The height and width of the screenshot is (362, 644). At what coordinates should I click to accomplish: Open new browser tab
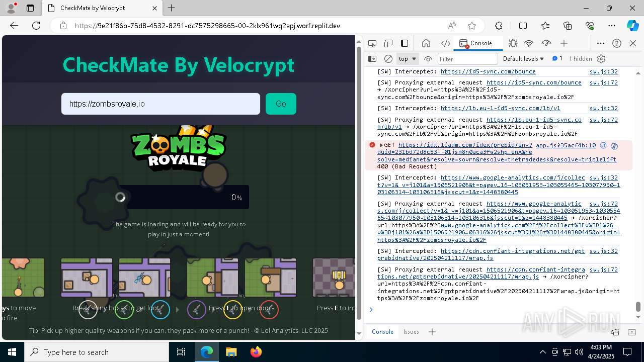tap(172, 8)
